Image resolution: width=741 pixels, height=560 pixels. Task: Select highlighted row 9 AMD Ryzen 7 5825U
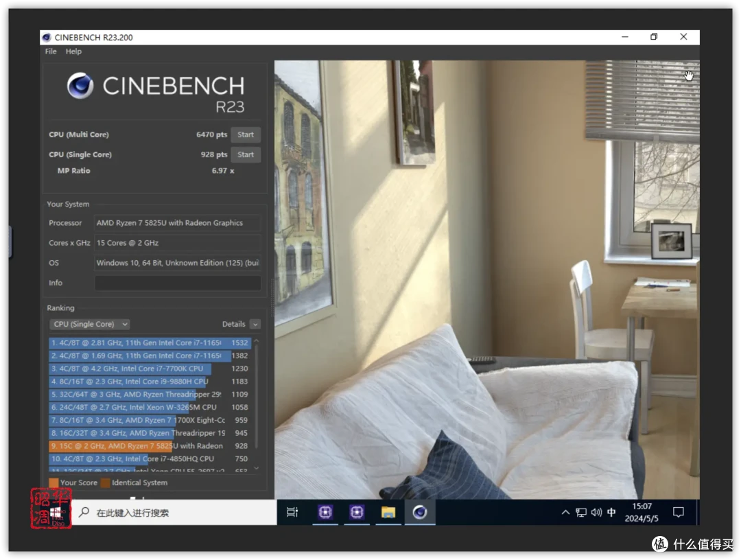coord(150,445)
